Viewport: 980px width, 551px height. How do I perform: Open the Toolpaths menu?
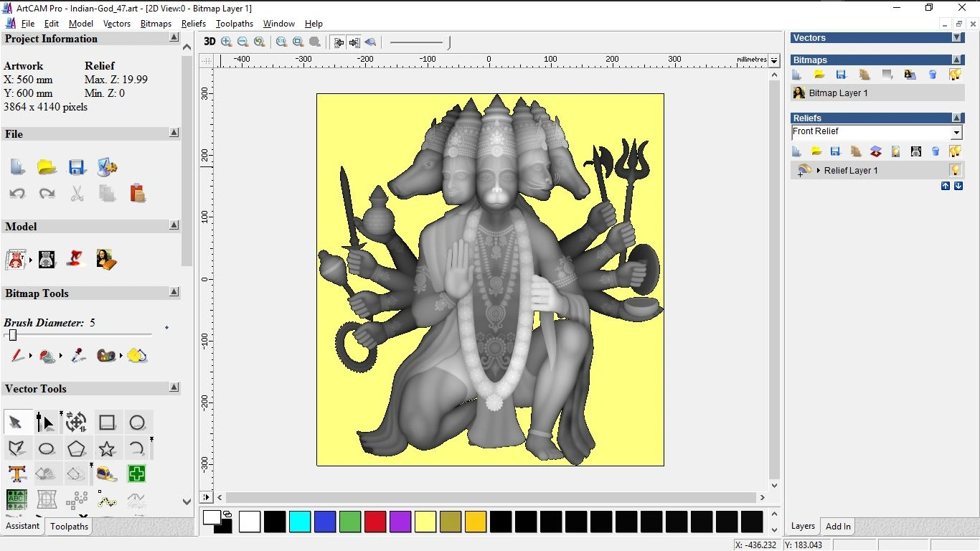click(x=234, y=24)
